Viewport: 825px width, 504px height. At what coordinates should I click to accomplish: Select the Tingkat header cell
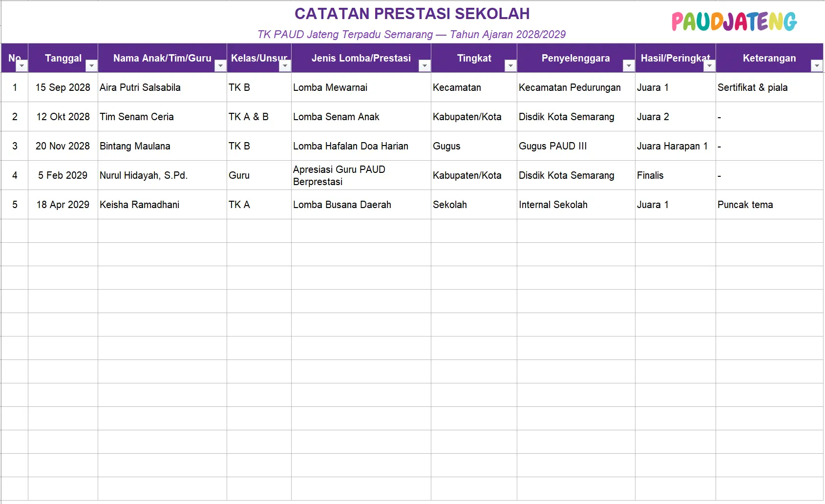474,58
